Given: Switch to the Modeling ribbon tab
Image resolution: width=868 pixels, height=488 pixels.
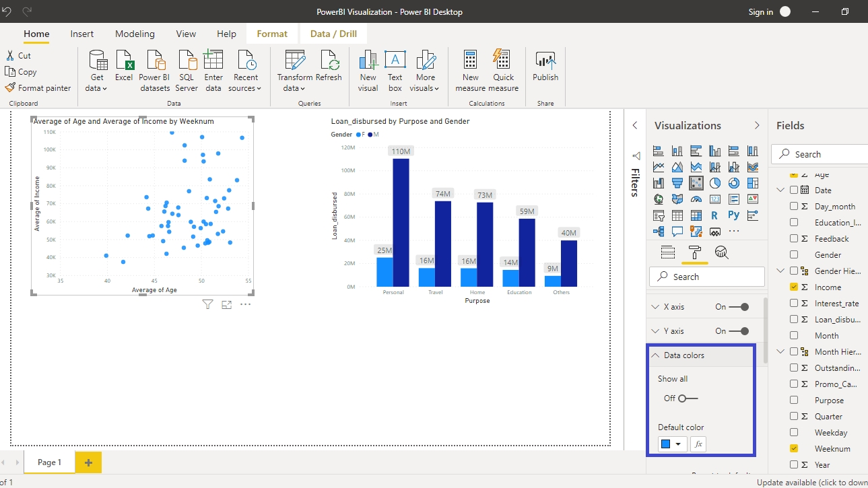Looking at the screenshot, I should point(135,34).
